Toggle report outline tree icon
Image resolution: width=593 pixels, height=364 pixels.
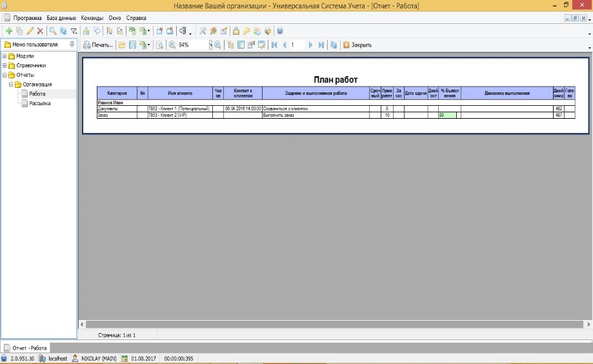[x=230, y=45]
